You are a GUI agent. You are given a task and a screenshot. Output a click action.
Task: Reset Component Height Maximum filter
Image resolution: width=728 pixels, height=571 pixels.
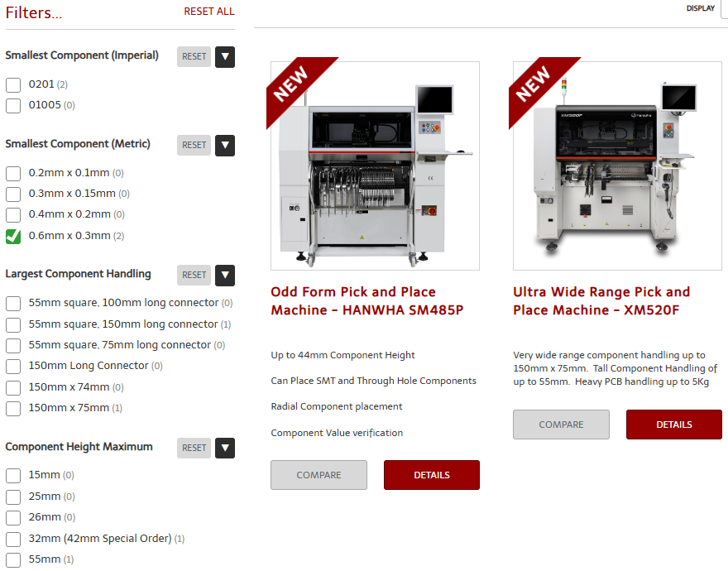coord(194,448)
